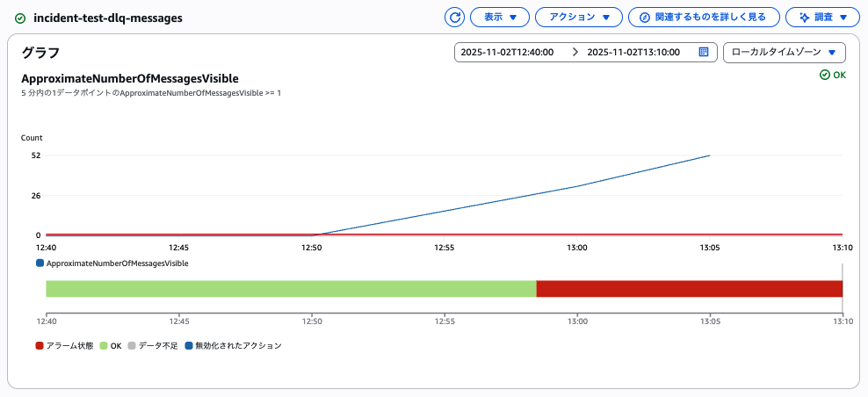Click the red アラーム状態 legend swatch
The width and height of the screenshot is (868, 397).
pos(40,346)
